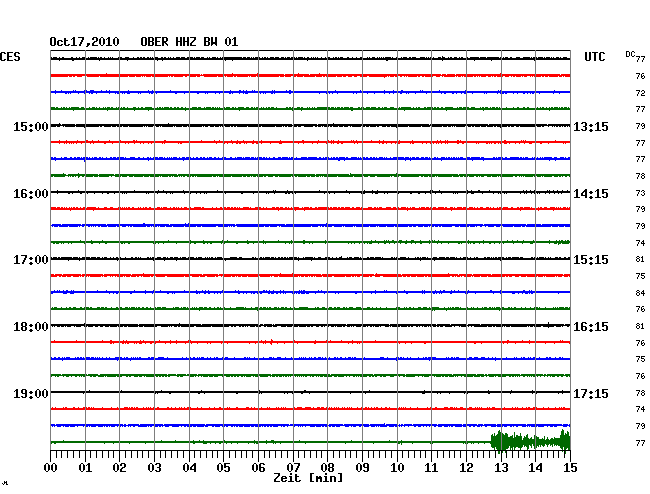Click minute label 02 on the axis
This screenshot has width=650, height=494.
pos(119,467)
